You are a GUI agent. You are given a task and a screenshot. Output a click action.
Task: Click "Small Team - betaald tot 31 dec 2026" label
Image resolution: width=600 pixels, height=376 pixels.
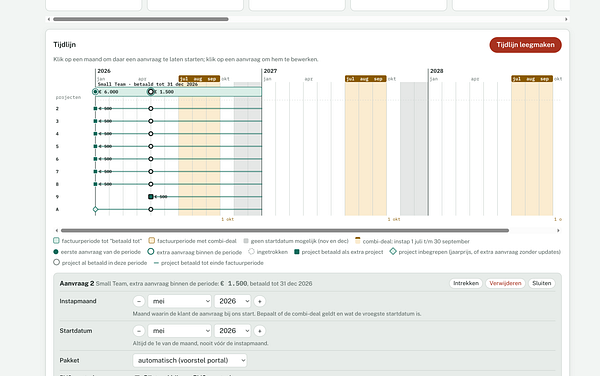click(147, 84)
